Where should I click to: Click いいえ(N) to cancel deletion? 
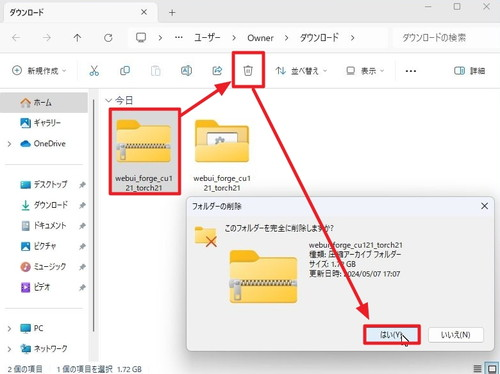point(456,335)
